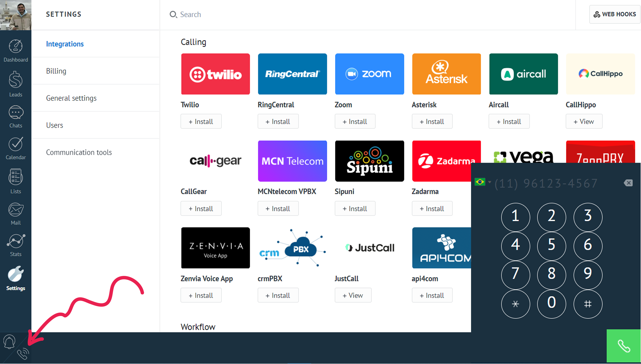Image resolution: width=641 pixels, height=364 pixels.
Task: Click the WEB HOOKS button
Action: 615,14
